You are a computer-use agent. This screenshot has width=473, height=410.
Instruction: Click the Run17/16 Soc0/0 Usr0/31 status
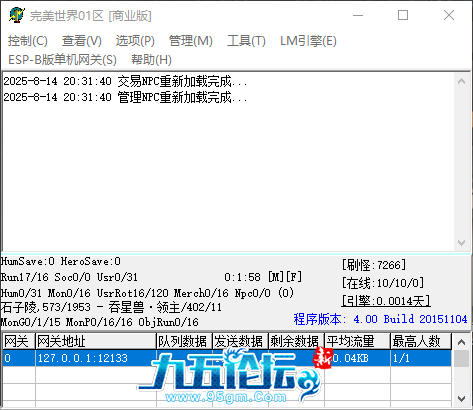pyautogui.click(x=69, y=277)
